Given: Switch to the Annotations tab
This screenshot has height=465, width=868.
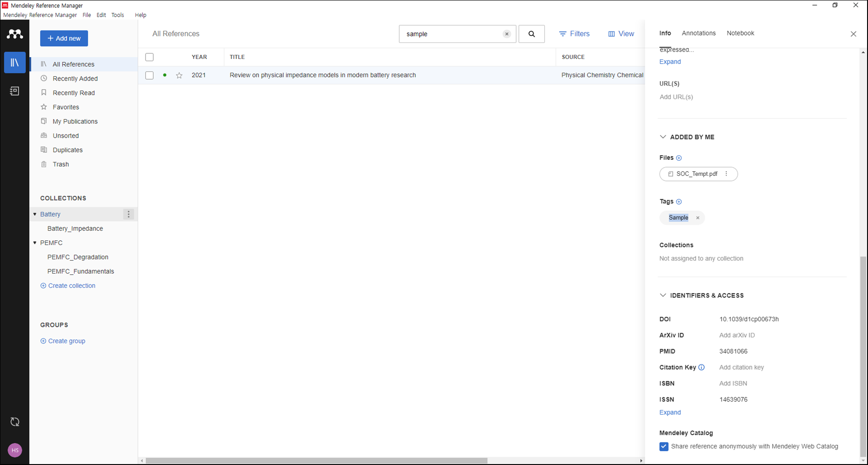Looking at the screenshot, I should point(699,33).
